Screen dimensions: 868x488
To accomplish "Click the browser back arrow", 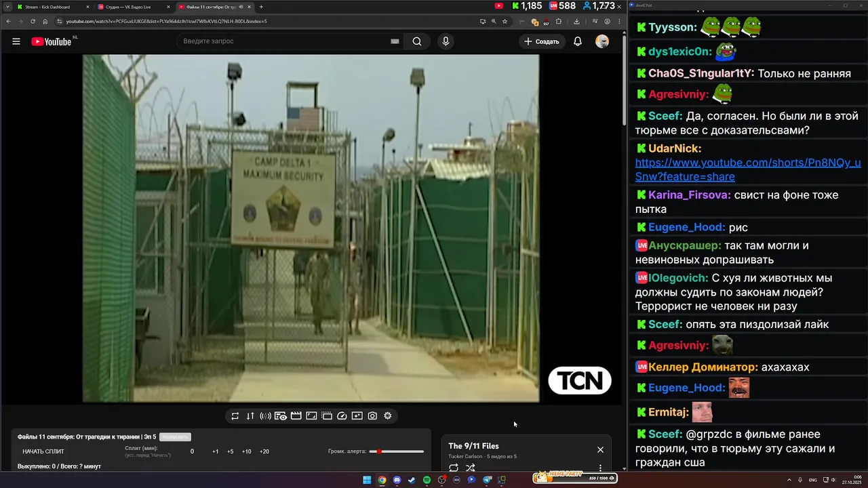I will pyautogui.click(x=8, y=21).
